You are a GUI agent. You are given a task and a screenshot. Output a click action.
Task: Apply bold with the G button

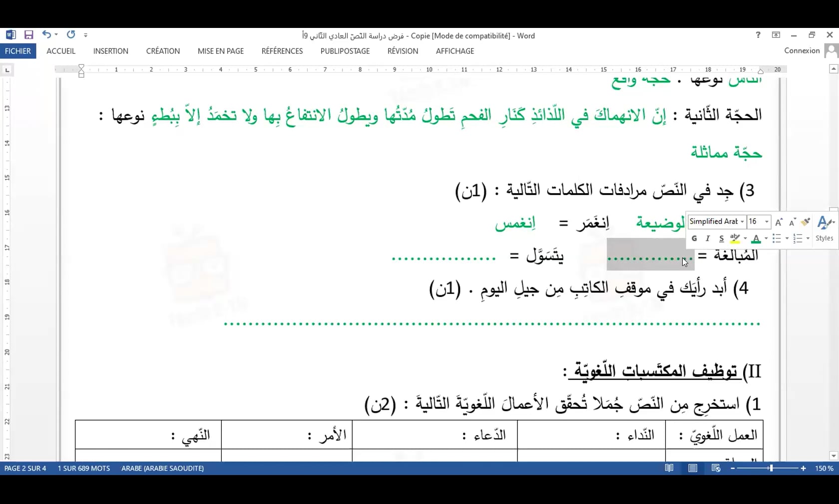click(694, 239)
